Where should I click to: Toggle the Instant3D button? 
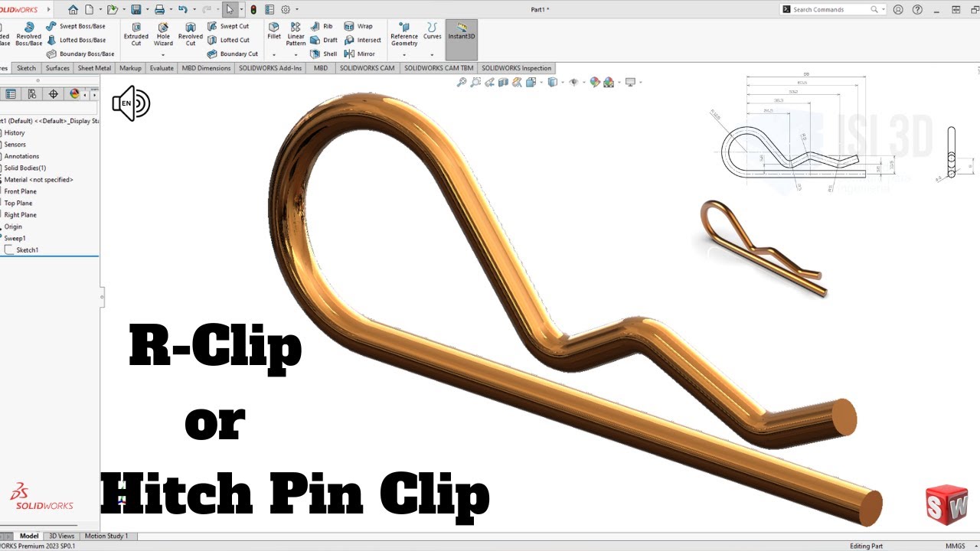coord(462,39)
